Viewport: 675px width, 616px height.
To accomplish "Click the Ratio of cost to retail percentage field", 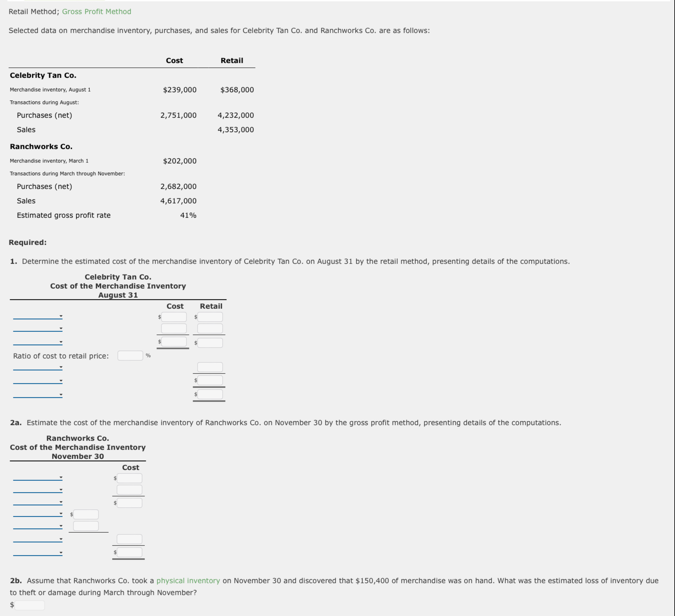I will click(x=130, y=355).
